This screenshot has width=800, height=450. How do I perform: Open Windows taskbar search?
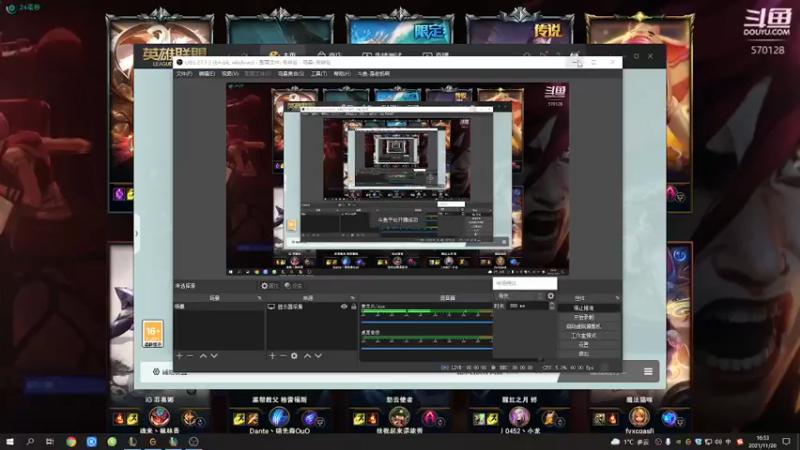point(30,442)
